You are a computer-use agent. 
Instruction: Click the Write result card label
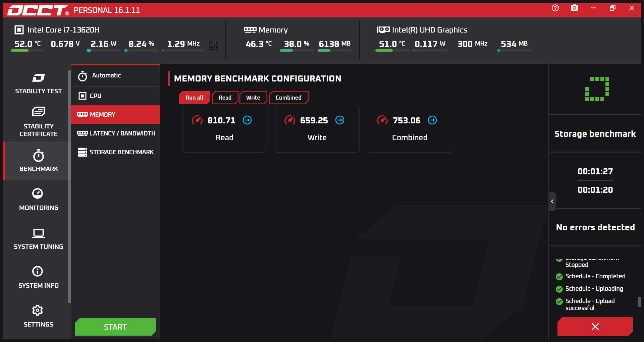[x=317, y=137]
